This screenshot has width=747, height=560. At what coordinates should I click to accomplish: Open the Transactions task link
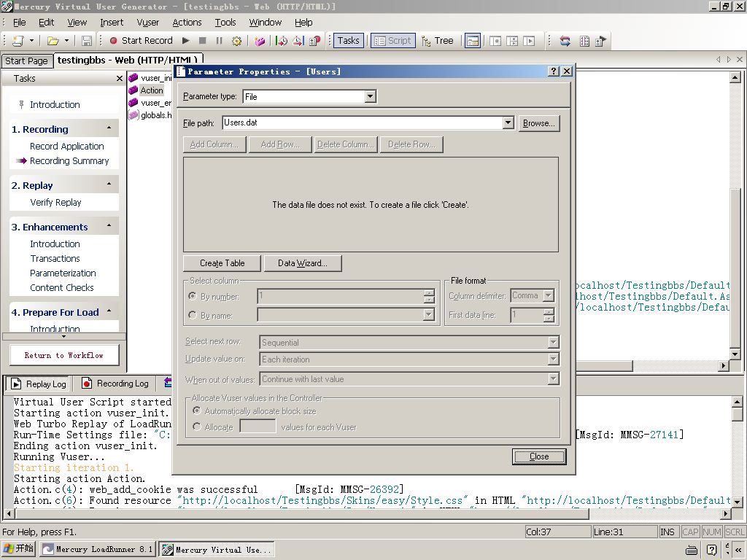(x=55, y=259)
